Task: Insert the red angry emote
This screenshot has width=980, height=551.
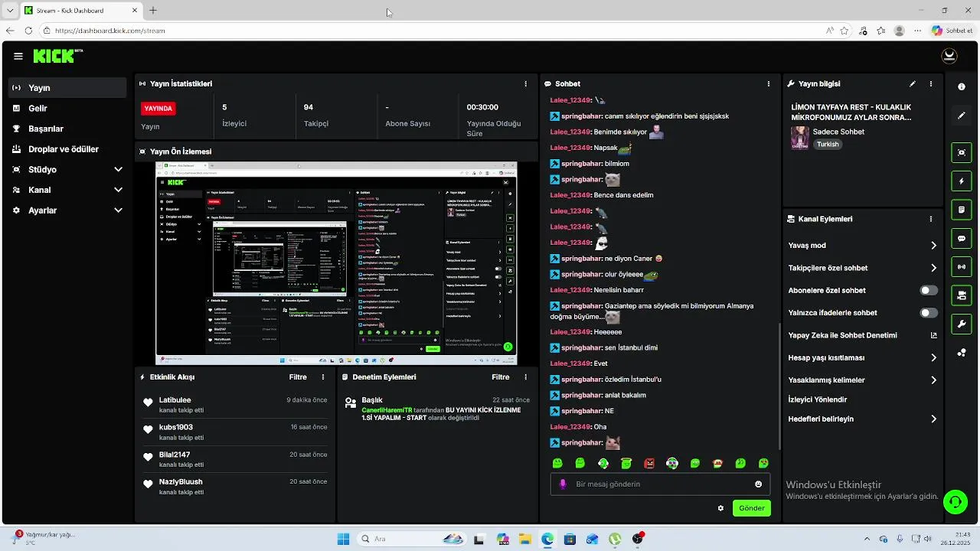Action: (649, 463)
